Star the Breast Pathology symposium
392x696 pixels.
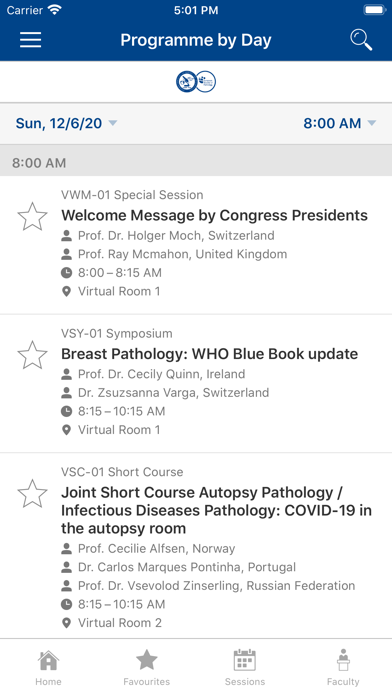32,355
